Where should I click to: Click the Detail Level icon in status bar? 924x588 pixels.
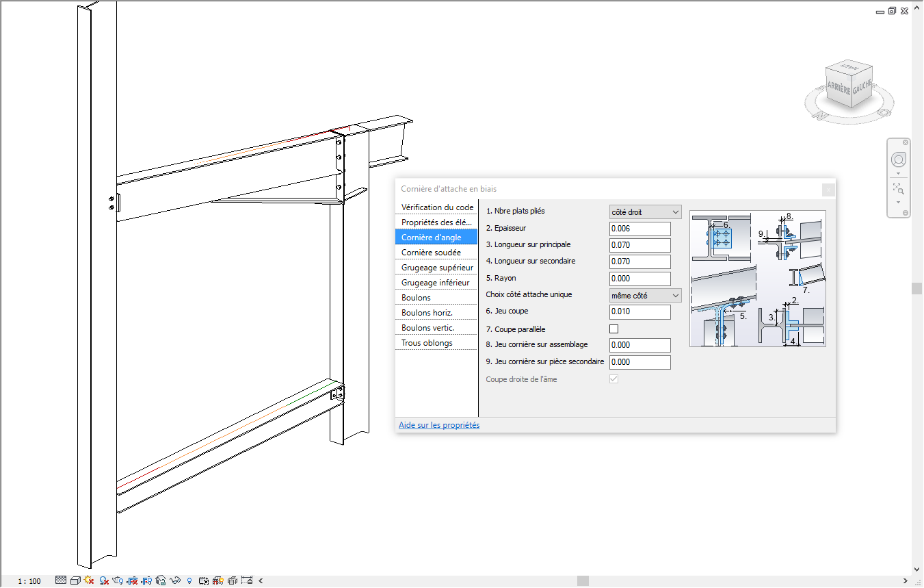tap(61, 580)
